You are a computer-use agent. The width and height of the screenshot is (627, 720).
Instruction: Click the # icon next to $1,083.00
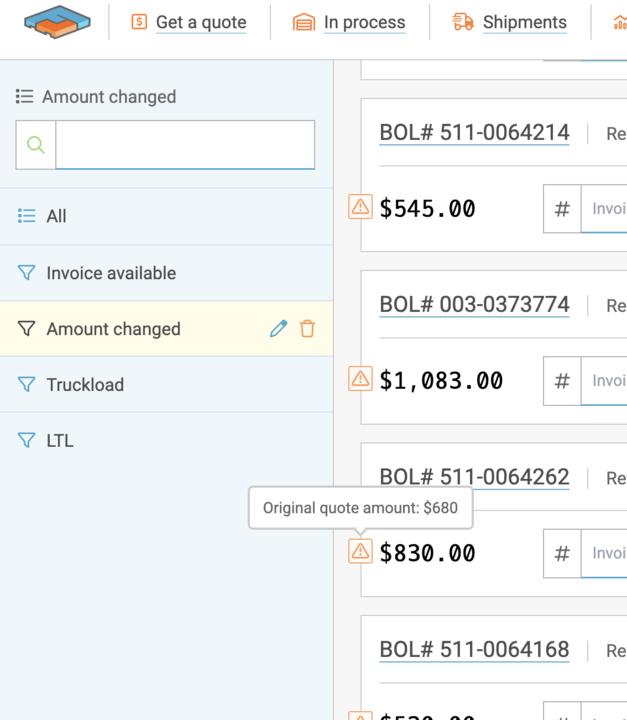562,381
